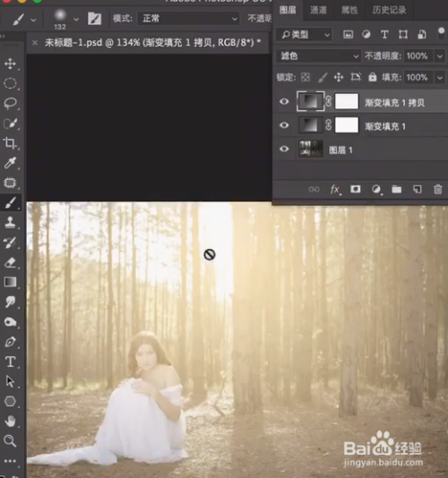
Task: Select the Gradient tool
Action: tap(10, 282)
